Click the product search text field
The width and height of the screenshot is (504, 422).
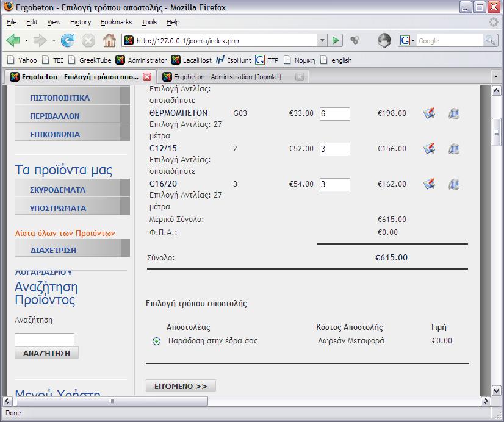(x=45, y=340)
